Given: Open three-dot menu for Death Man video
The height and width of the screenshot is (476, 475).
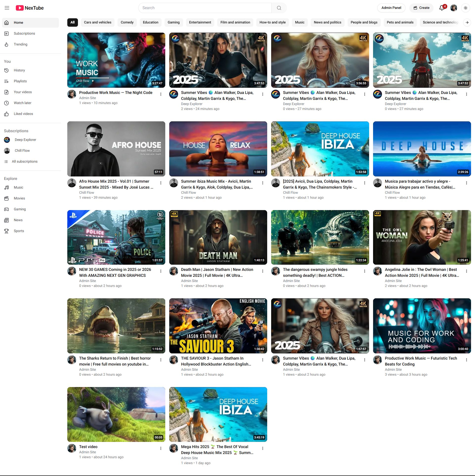Looking at the screenshot, I should (x=263, y=271).
